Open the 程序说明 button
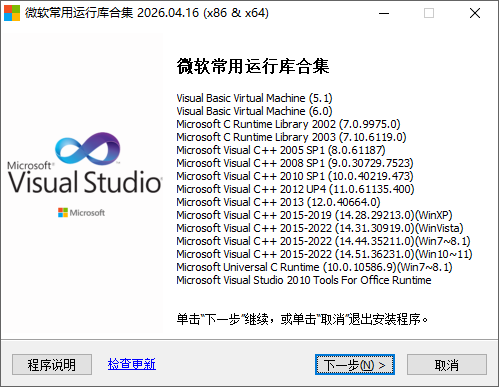This screenshot has width=499, height=387. (52, 365)
